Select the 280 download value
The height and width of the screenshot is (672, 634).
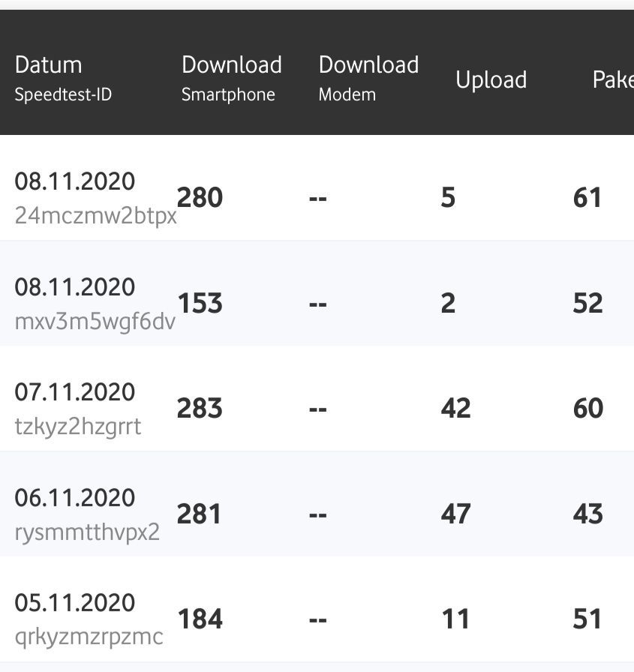point(200,197)
